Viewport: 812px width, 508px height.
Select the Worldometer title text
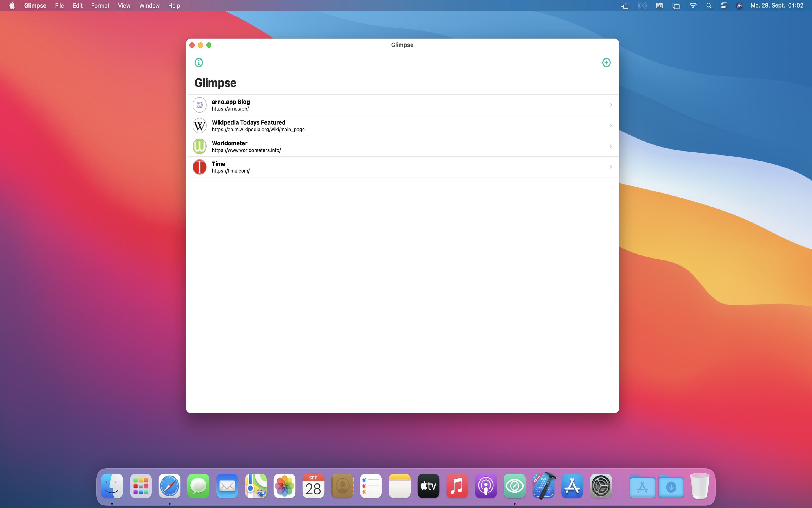click(x=230, y=143)
